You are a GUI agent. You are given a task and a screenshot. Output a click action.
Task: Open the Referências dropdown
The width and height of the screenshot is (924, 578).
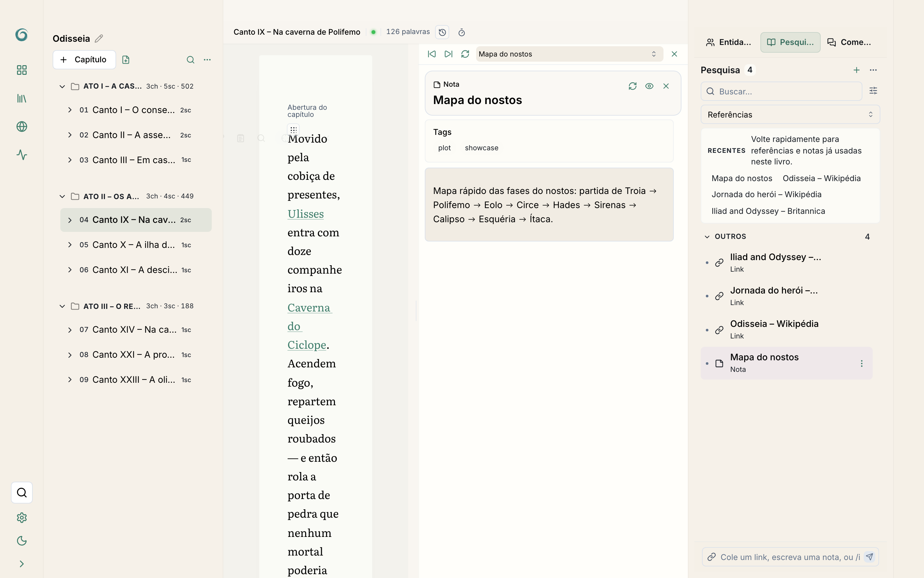(x=790, y=115)
